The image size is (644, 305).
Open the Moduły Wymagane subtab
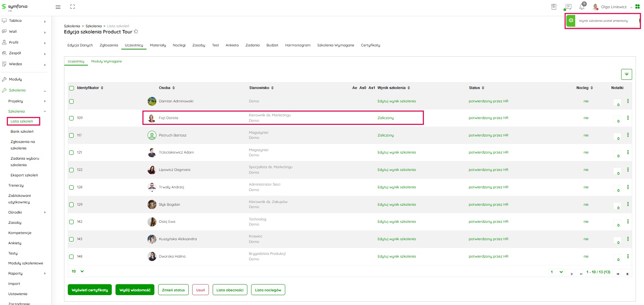(106, 61)
